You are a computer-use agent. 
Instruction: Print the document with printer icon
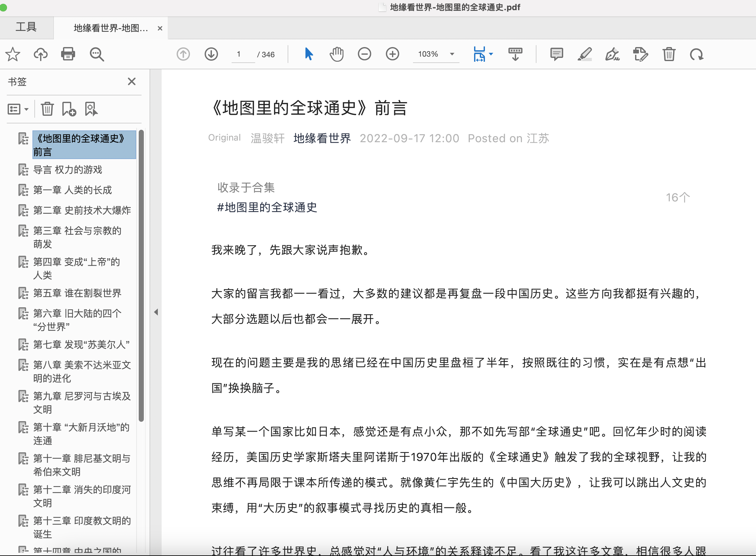coord(68,54)
